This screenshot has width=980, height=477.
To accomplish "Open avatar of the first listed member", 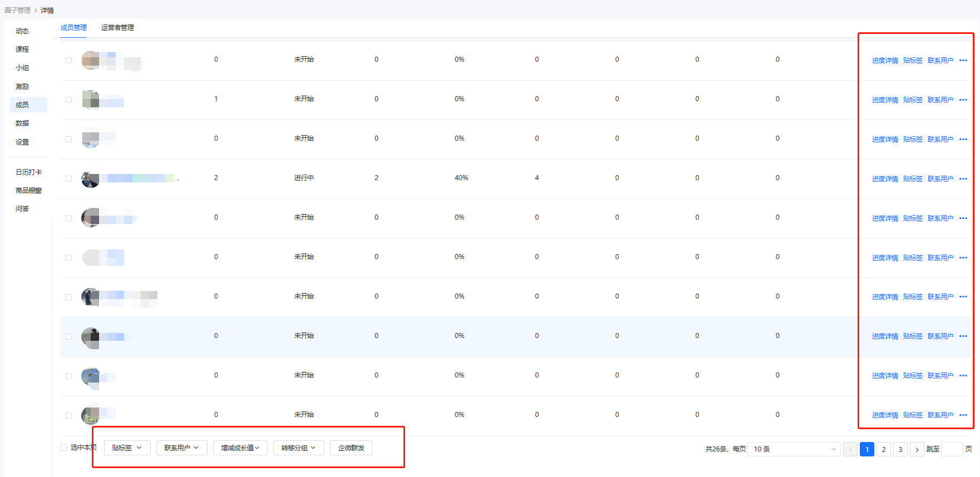I will pyautogui.click(x=90, y=60).
